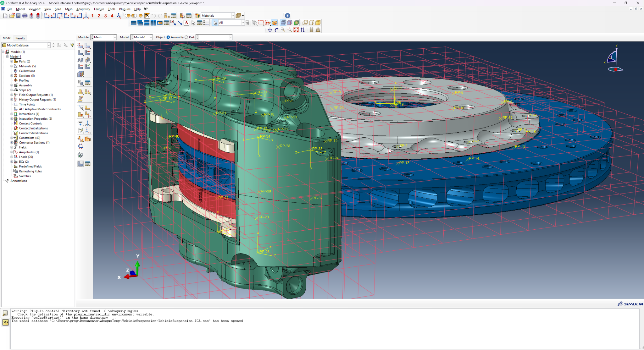Click the Auto-Fit View icon

(296, 30)
